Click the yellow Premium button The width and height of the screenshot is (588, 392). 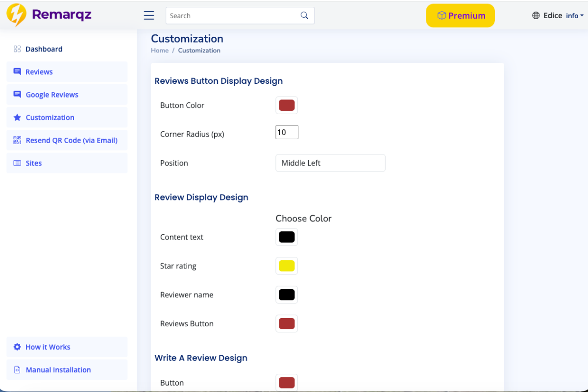pos(460,16)
